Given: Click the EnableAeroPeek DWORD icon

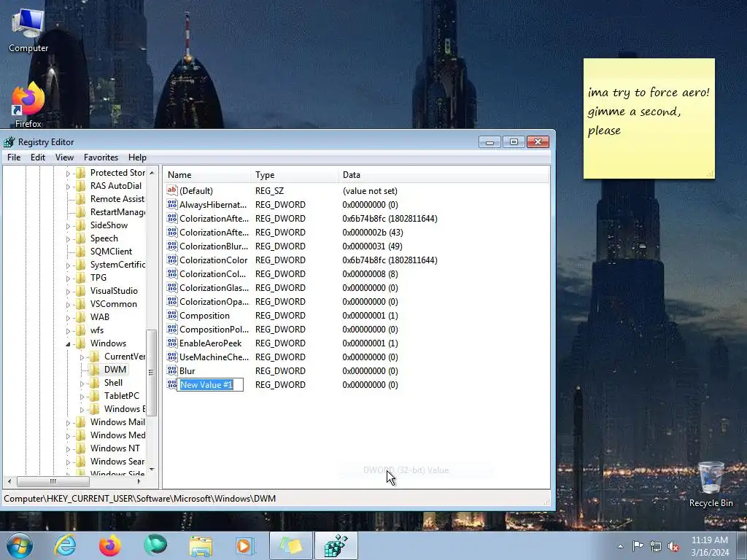Looking at the screenshot, I should (x=172, y=343).
